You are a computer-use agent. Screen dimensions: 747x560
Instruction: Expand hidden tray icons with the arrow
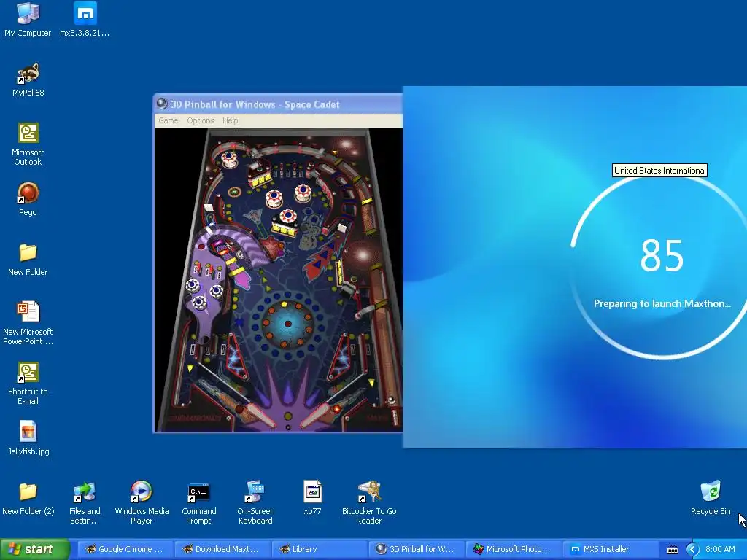coord(692,550)
